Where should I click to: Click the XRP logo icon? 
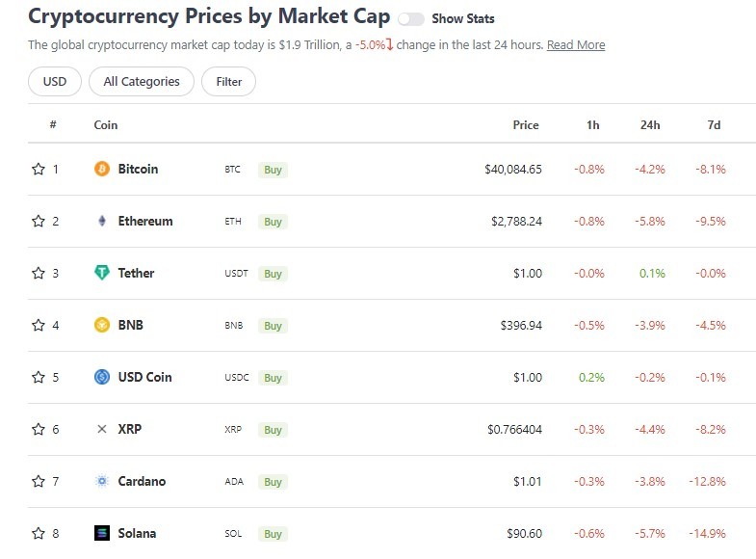(x=102, y=429)
